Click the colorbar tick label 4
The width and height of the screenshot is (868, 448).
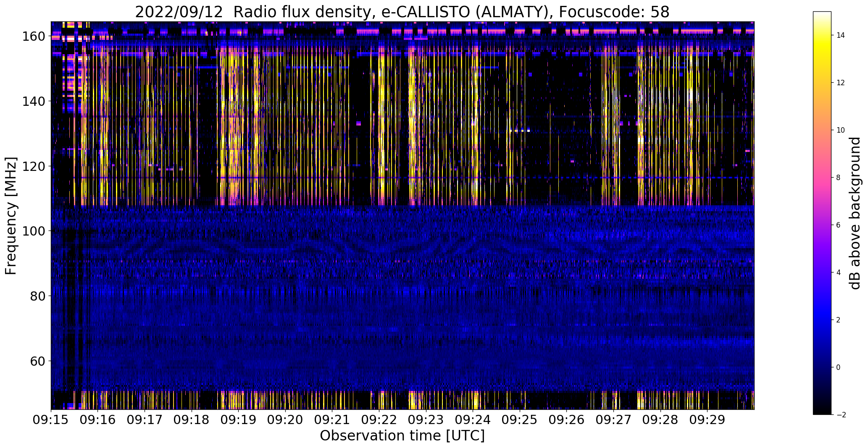pos(839,273)
